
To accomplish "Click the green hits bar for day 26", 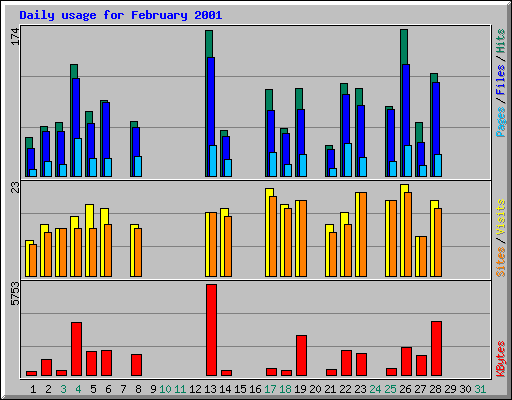I will point(404,47).
